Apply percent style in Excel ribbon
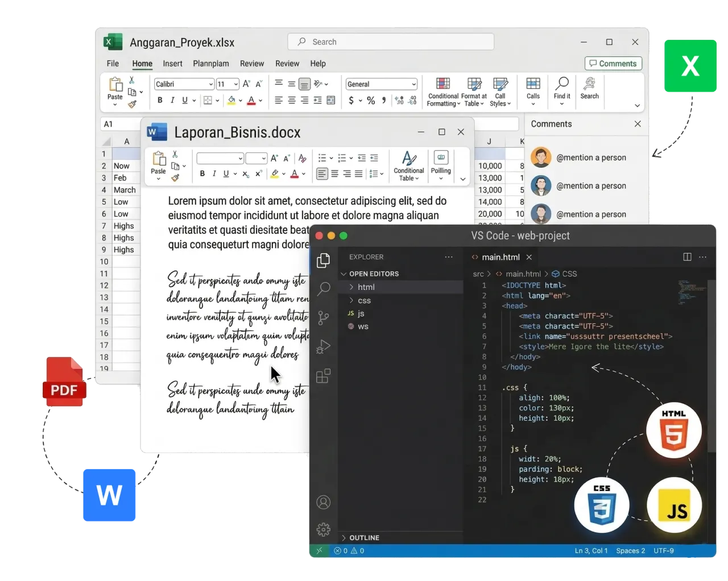The width and height of the screenshot is (728, 581). click(x=371, y=101)
